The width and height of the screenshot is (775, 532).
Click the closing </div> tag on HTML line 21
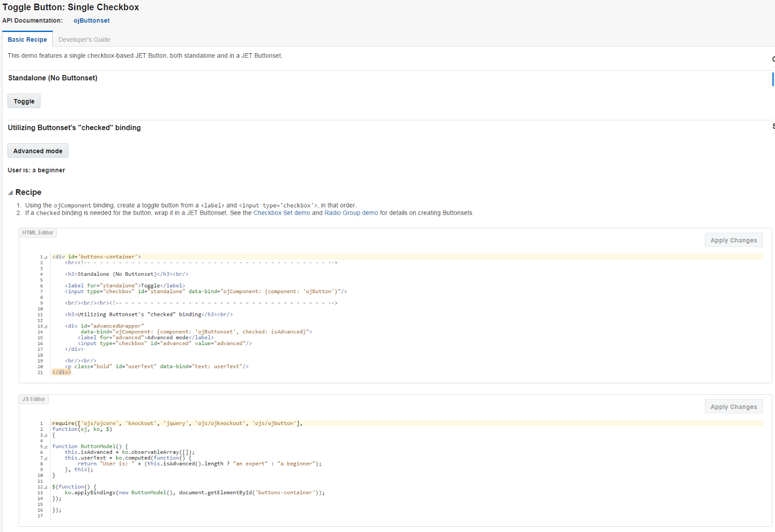[x=62, y=373]
